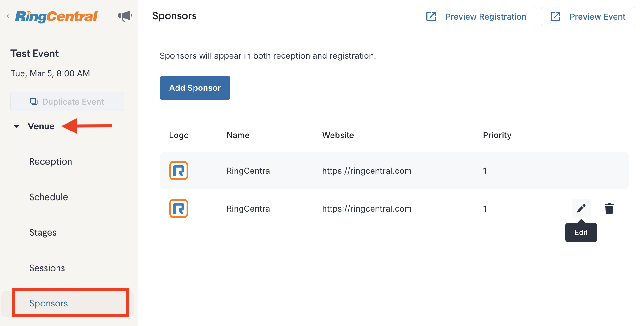Click the second row https://ringcentral.com website
The width and height of the screenshot is (644, 326).
tap(367, 209)
